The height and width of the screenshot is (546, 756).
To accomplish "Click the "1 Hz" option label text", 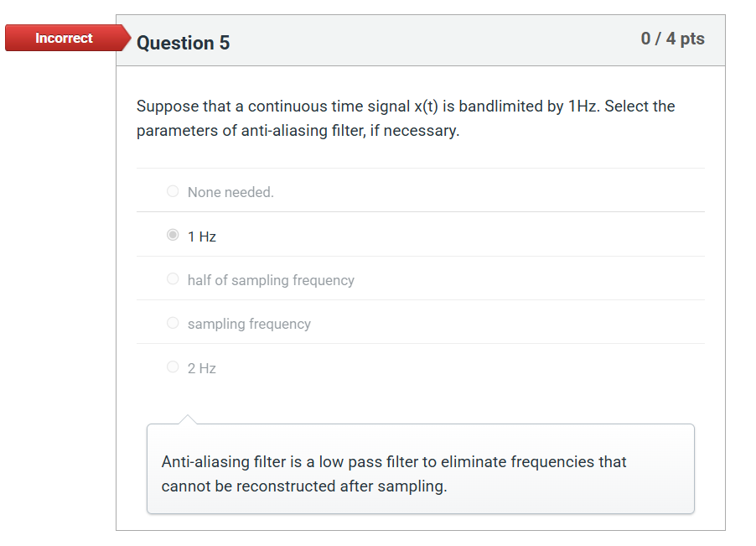I will [201, 236].
